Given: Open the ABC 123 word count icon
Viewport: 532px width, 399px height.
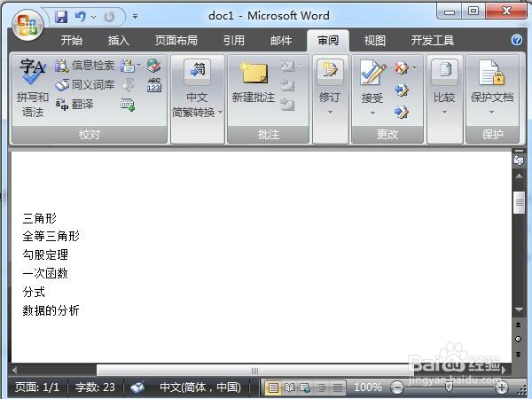Looking at the screenshot, I should [154, 85].
